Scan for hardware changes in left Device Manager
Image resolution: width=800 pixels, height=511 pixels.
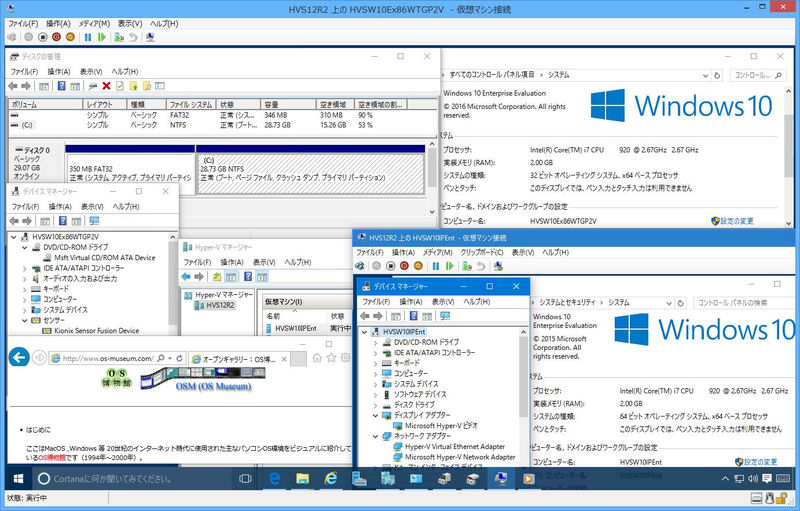(x=94, y=221)
